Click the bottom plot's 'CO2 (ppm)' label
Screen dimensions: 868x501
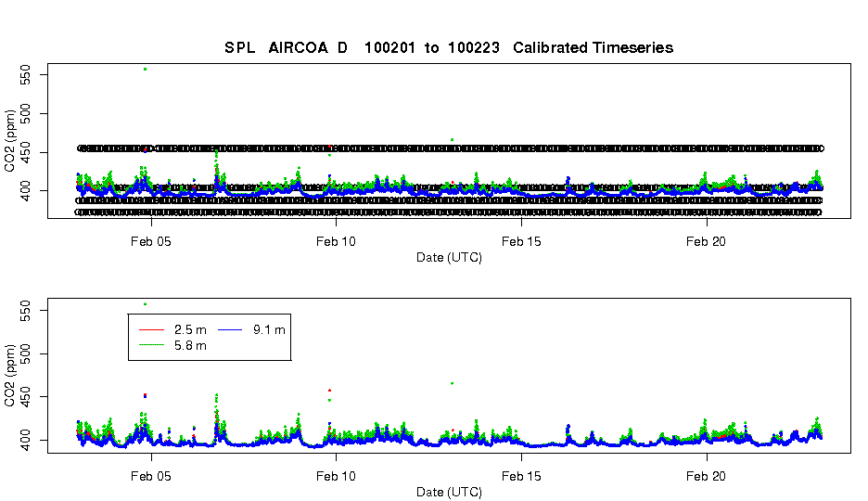[10, 376]
